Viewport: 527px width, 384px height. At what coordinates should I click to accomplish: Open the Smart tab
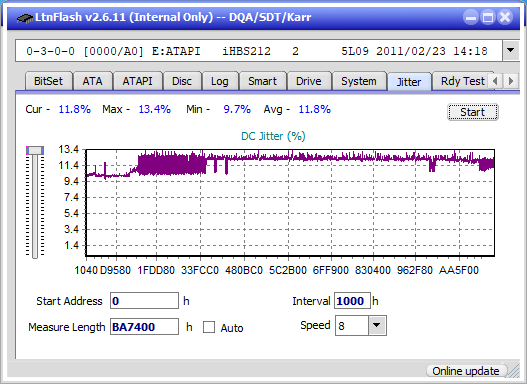tap(262, 81)
